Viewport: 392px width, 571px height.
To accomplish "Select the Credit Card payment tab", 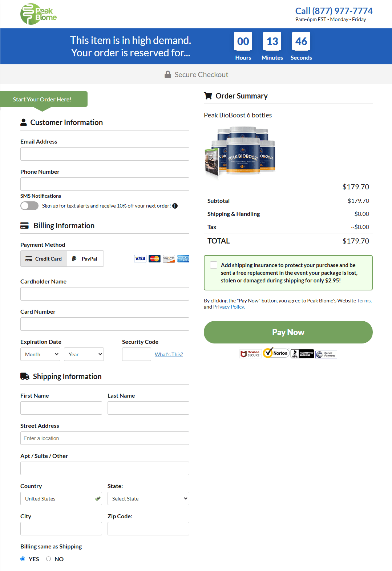I will click(44, 258).
